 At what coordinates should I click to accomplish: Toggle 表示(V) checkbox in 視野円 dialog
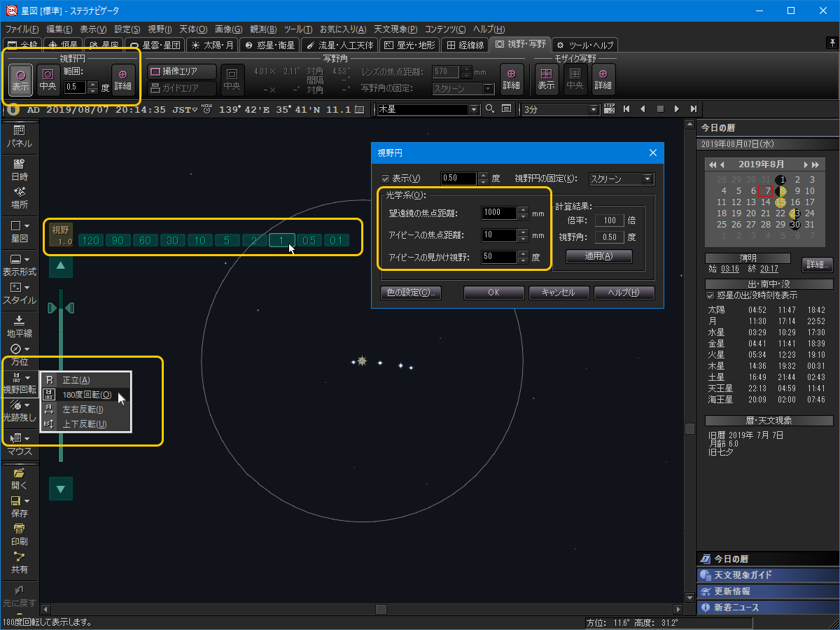[384, 178]
